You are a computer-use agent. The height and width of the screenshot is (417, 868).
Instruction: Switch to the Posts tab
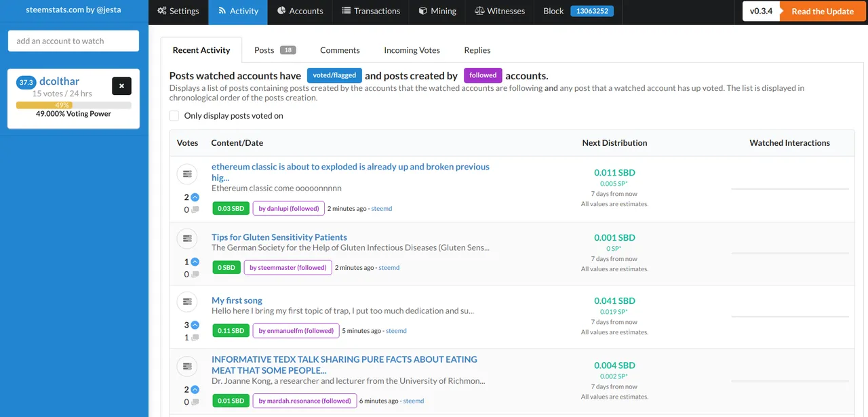pyautogui.click(x=275, y=50)
